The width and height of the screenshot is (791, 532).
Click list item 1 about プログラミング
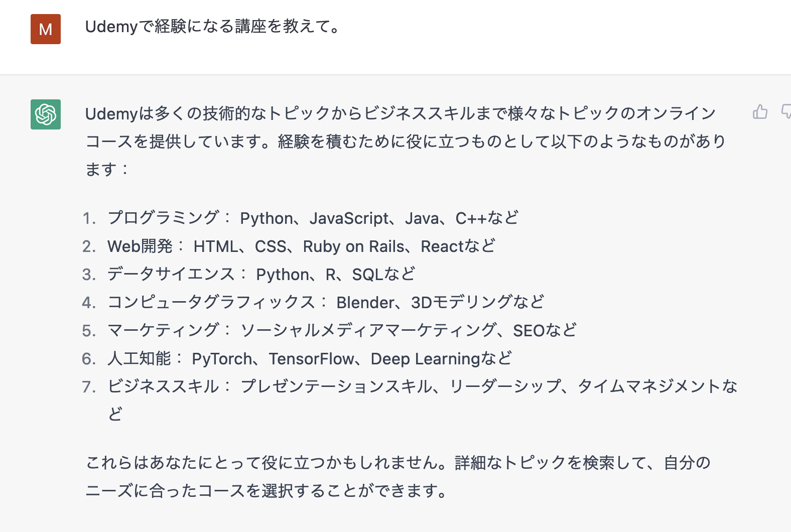311,218
